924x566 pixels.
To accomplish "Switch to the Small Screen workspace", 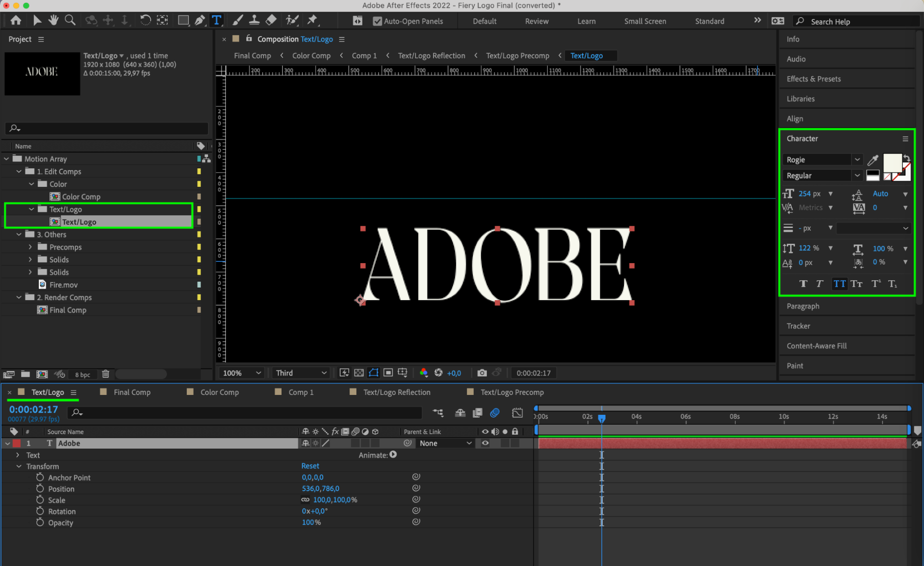I will click(645, 21).
